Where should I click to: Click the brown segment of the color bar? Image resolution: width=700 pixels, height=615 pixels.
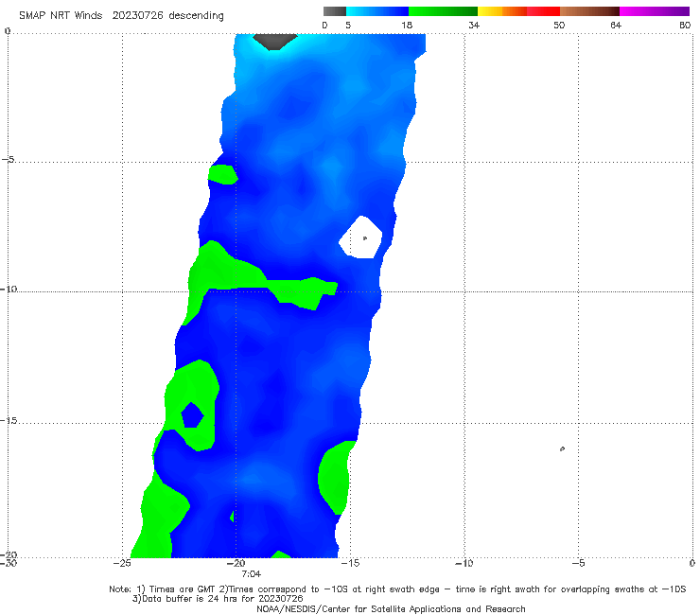point(589,11)
